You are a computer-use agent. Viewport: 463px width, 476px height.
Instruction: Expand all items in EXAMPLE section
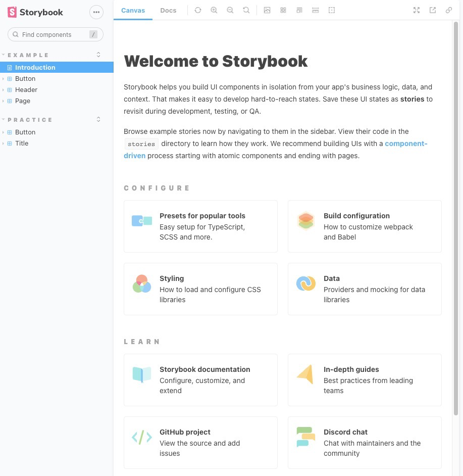(x=98, y=55)
